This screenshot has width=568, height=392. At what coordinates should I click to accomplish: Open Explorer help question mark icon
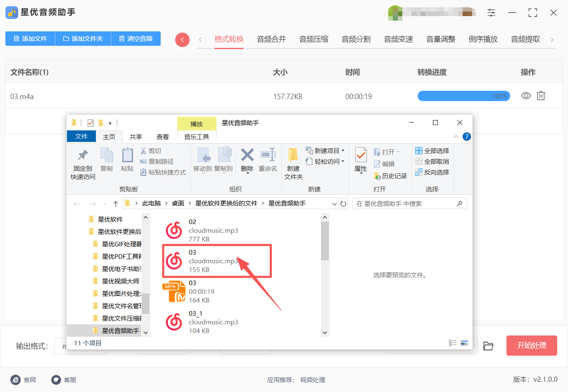467,137
